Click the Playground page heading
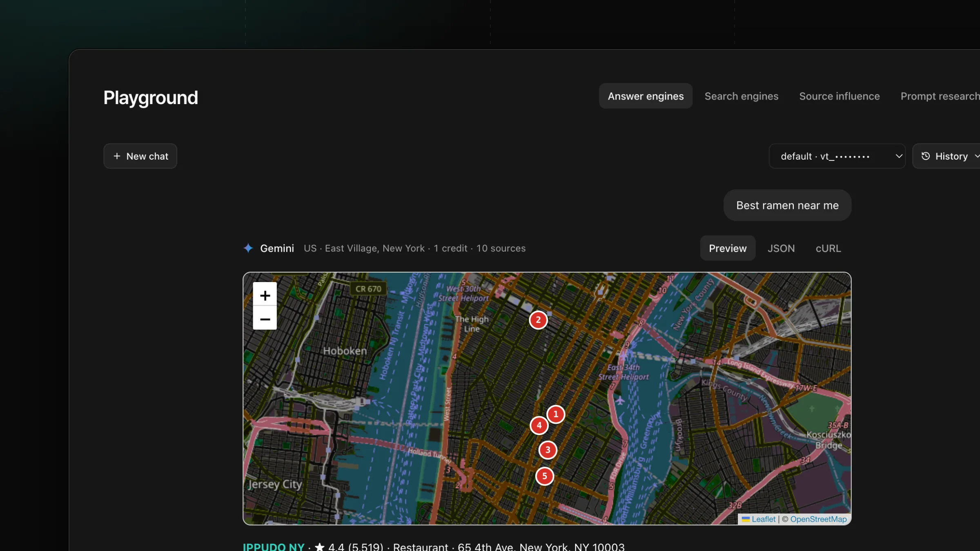 coord(151,98)
